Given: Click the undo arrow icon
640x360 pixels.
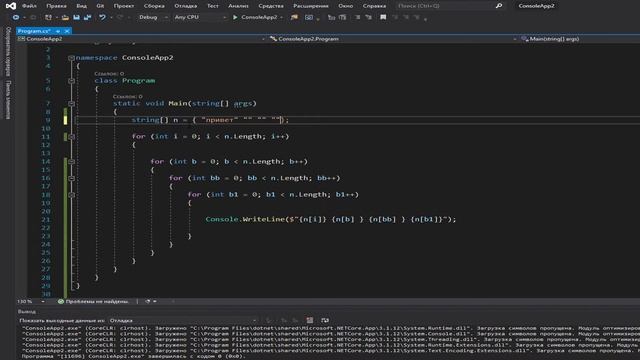Looking at the screenshot, I should [102, 18].
